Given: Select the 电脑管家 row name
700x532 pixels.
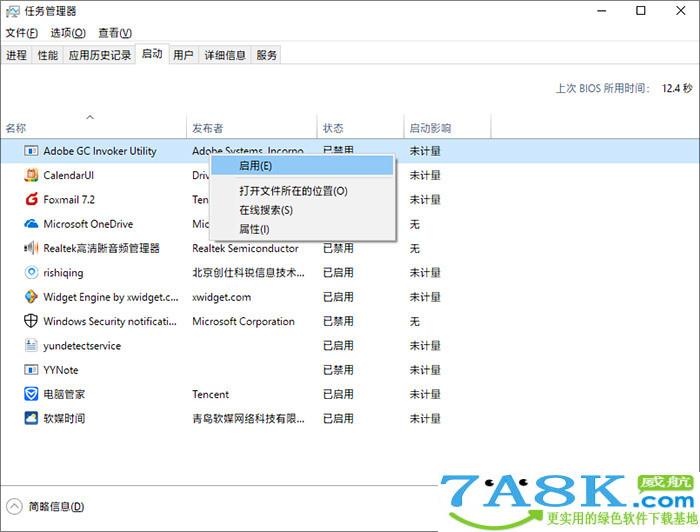Looking at the screenshot, I should 64,394.
